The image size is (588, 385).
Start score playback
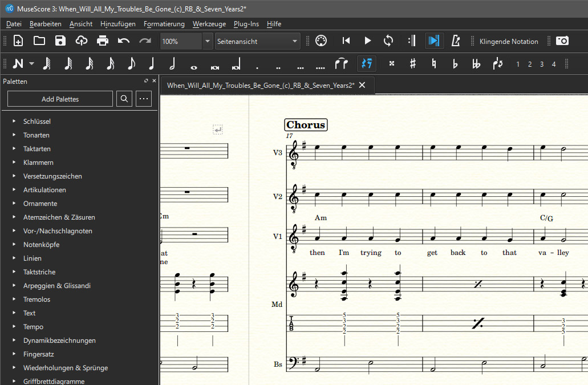coord(367,41)
